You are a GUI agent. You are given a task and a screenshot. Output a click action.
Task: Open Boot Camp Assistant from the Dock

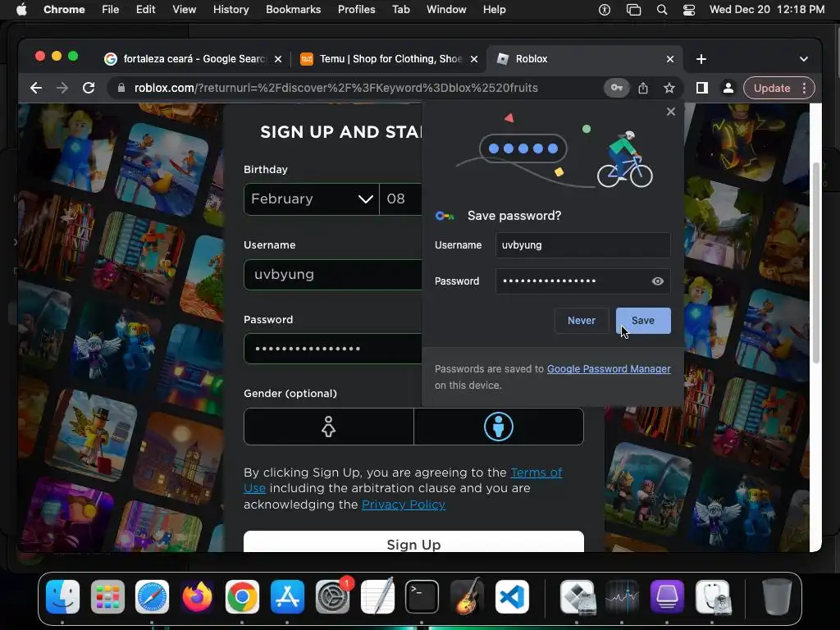tap(577, 596)
